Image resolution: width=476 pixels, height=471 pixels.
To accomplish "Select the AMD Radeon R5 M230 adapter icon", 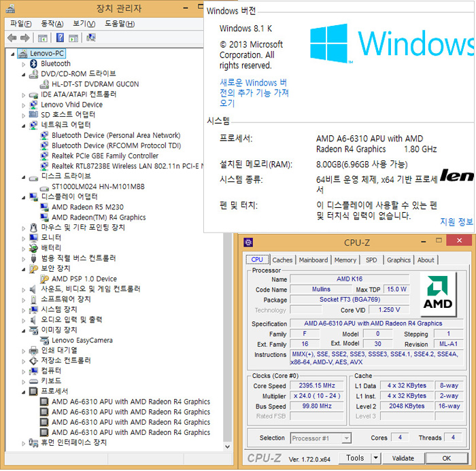I will point(44,207).
